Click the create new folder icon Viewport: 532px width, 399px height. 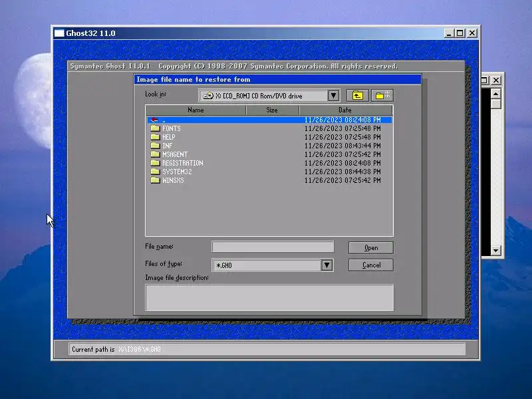[x=382, y=96]
